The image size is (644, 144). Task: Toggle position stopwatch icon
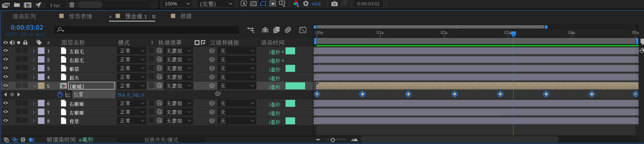pyautogui.click(x=60, y=94)
